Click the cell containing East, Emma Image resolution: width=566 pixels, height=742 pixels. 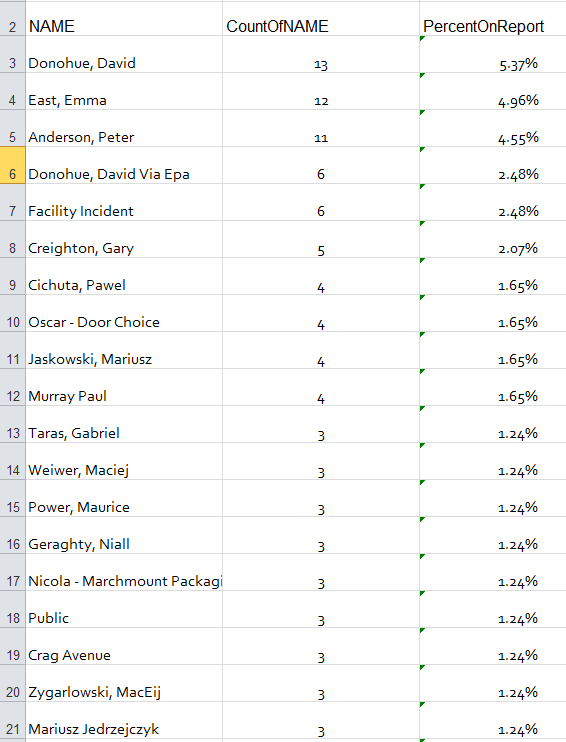tap(124, 91)
